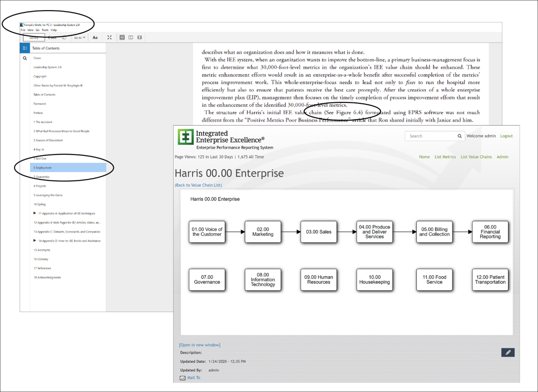Switch to auto-width column view
The image size is (538, 392).
(140, 38)
